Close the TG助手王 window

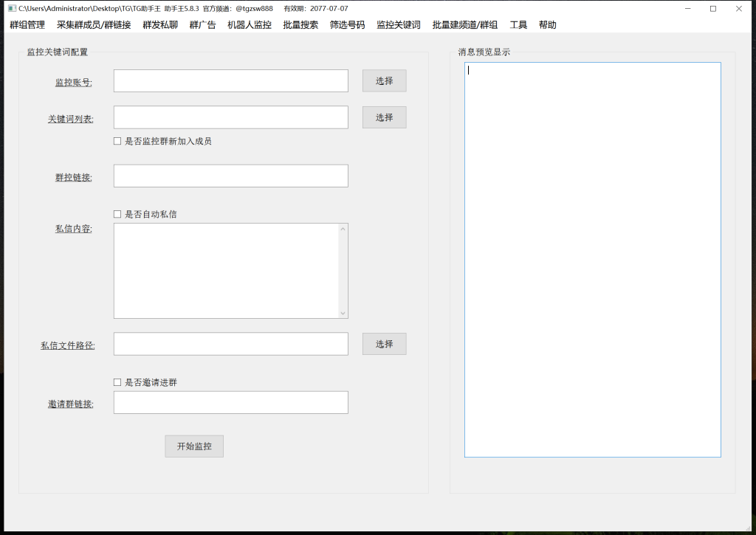click(738, 9)
